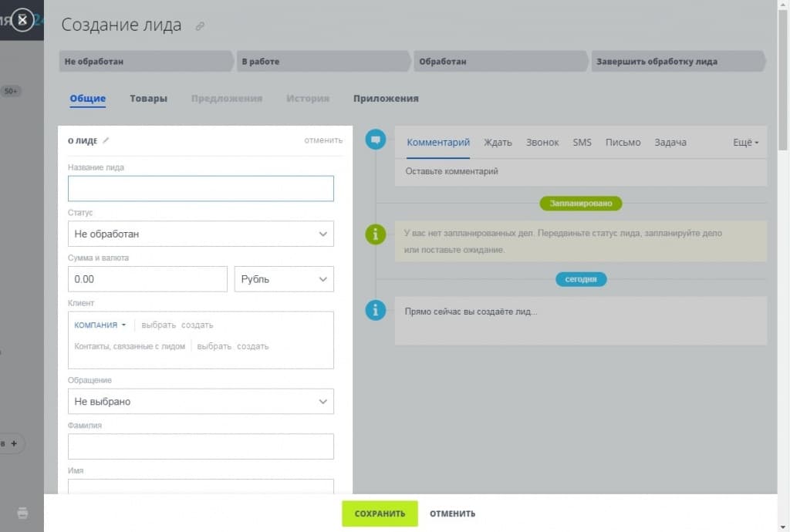Click the Название лида input field
Viewport: 790px width, 532px height.
tap(201, 189)
